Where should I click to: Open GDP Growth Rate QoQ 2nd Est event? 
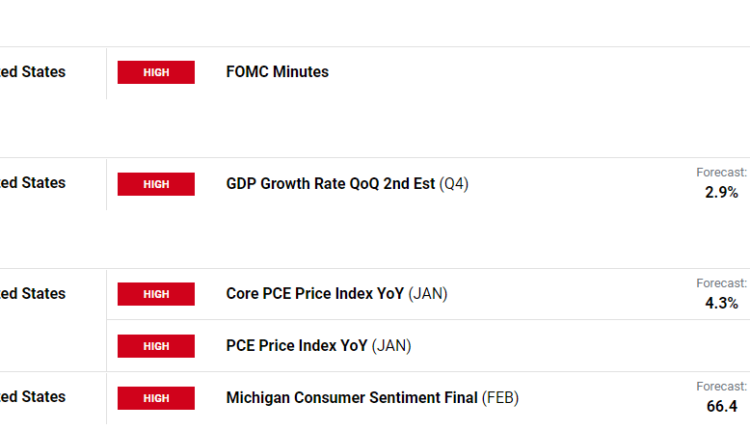330,184
